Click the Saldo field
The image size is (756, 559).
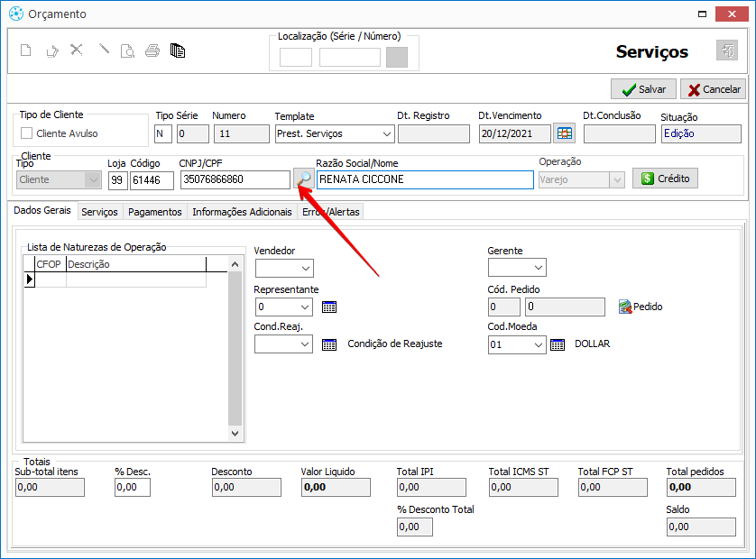(x=702, y=527)
